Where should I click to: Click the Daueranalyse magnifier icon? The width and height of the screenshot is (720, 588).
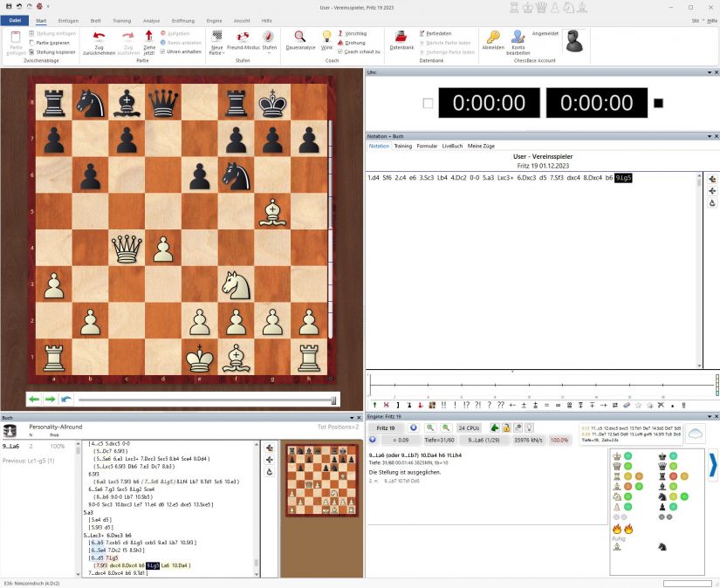click(x=299, y=36)
